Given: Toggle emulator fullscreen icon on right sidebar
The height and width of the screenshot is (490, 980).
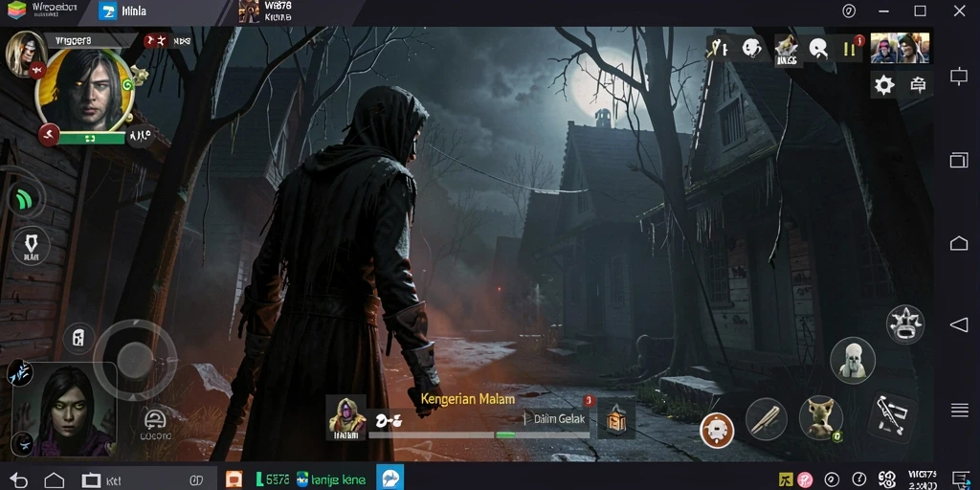Looking at the screenshot, I should coord(959,77).
